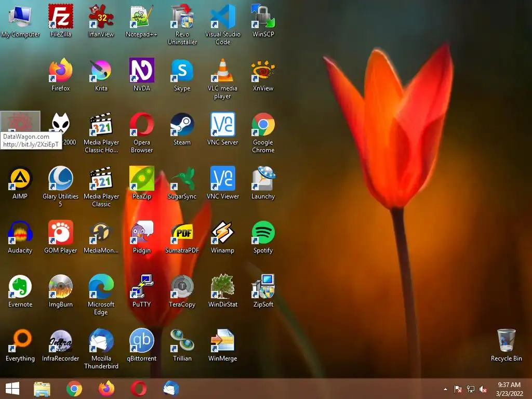
Task: Launch Firefox from the taskbar
Action: pos(107,389)
